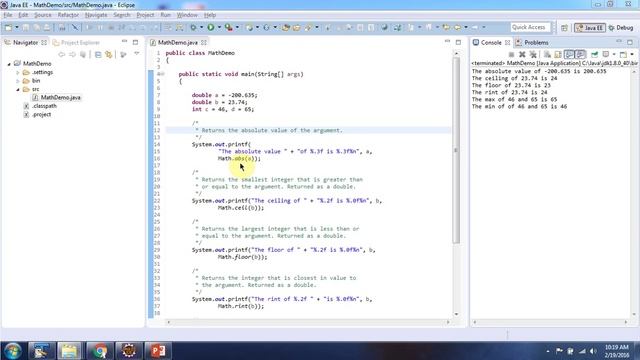
Task: Click the Console Pin Console icon
Action: (x=595, y=54)
